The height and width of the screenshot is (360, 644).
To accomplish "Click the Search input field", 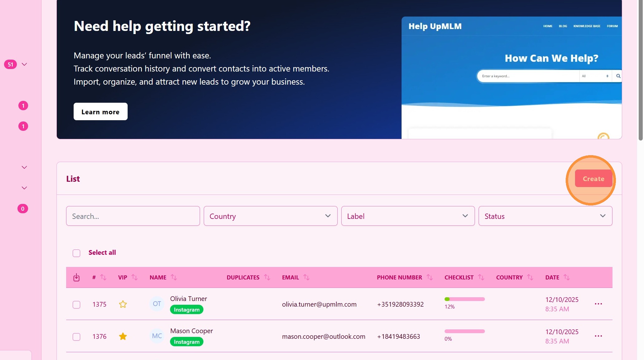I will (133, 216).
